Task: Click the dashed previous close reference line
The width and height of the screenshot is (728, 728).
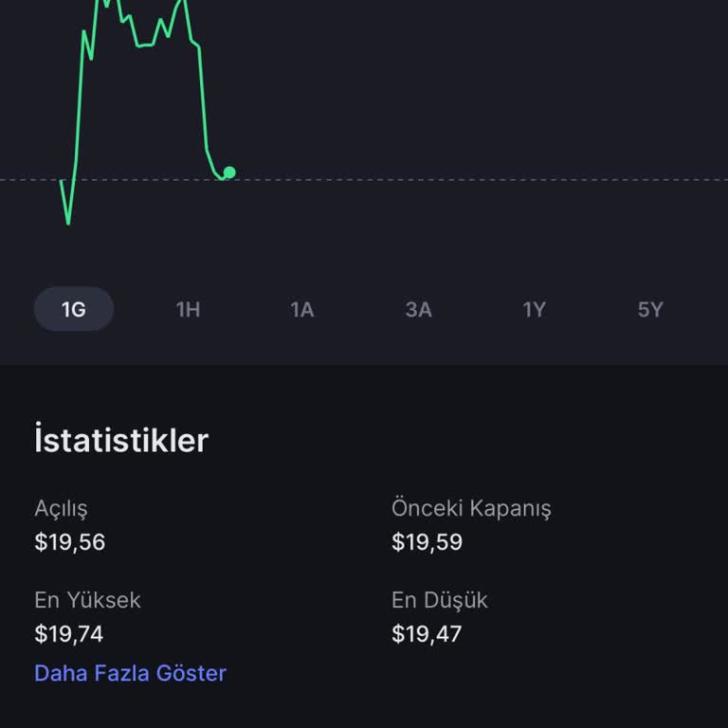Action: click(474, 179)
